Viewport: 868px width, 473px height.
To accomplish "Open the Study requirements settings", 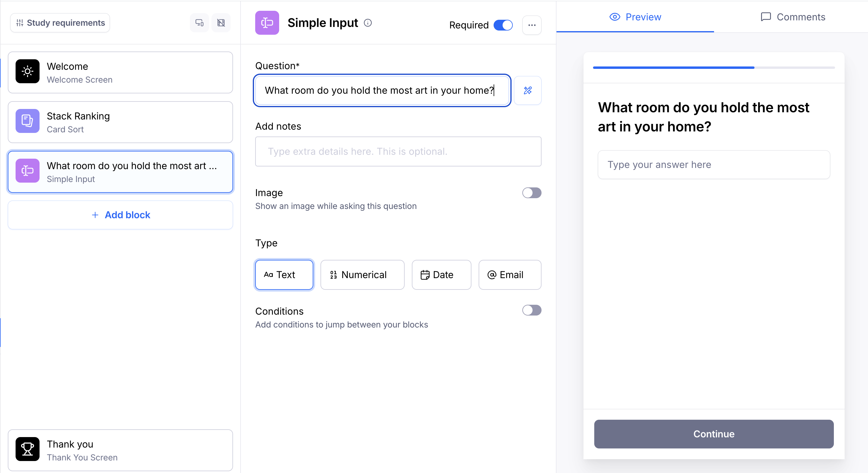I will pos(60,23).
